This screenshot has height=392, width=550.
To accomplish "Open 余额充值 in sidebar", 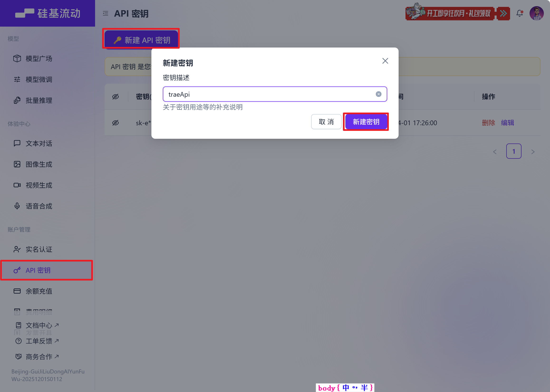I will click(x=47, y=291).
